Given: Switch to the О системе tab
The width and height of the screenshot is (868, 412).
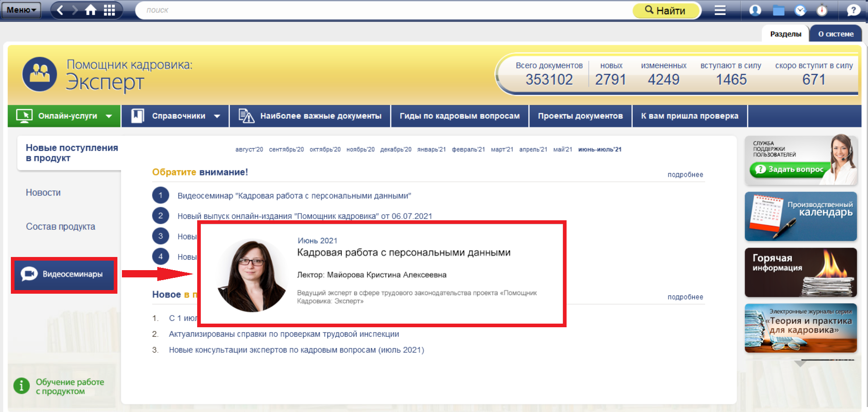Looking at the screenshot, I should pyautogui.click(x=836, y=34).
